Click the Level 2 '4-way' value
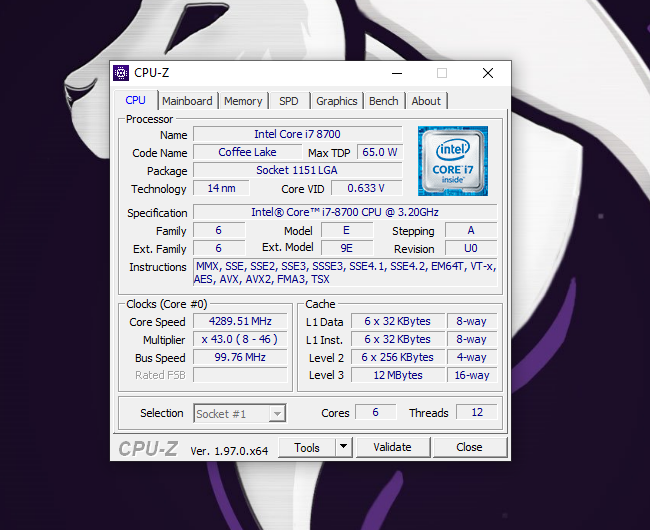Image resolution: width=650 pixels, height=530 pixels. click(472, 357)
